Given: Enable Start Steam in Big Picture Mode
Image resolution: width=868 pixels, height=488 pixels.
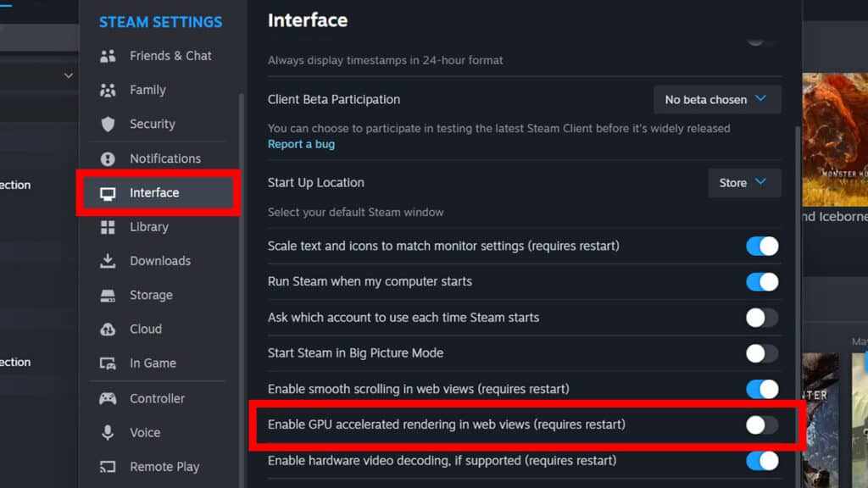Looking at the screenshot, I should tap(761, 353).
